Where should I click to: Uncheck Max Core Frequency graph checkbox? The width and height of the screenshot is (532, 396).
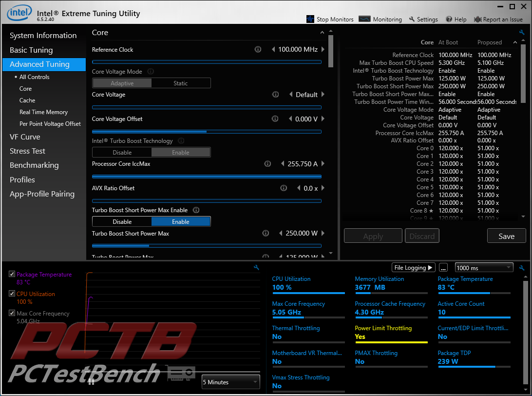(x=12, y=313)
